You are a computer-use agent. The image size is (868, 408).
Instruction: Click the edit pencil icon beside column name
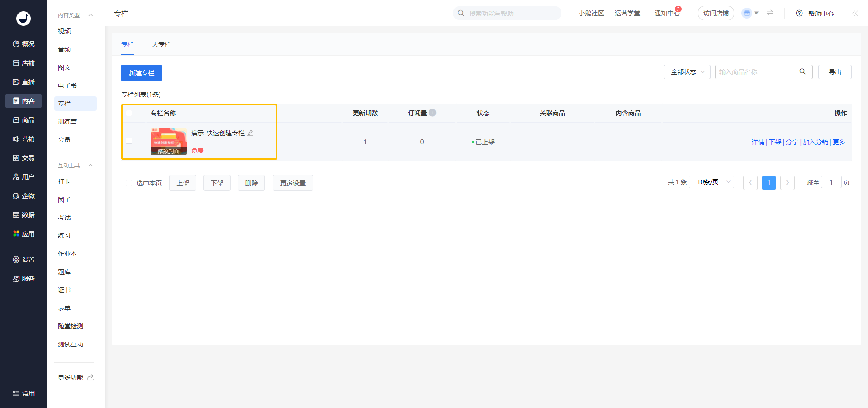point(250,133)
